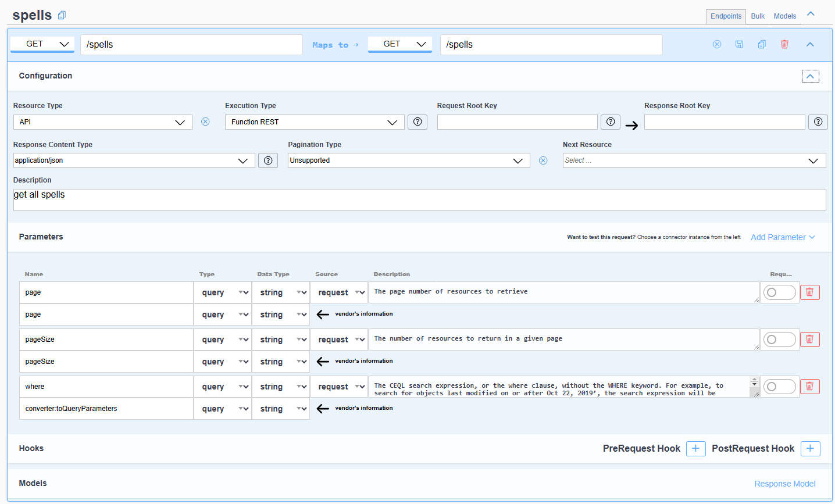
Task: Copy the GET /spells endpoint
Action: [762, 44]
